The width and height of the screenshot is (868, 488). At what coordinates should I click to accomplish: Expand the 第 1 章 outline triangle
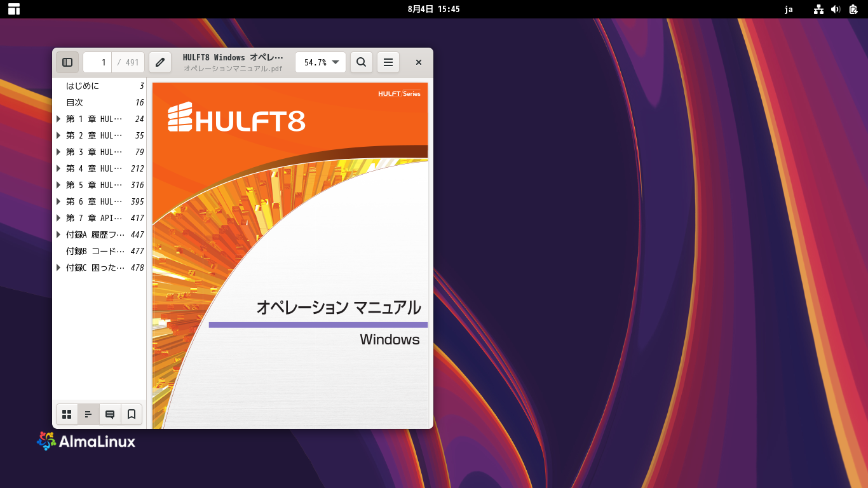tap(58, 119)
